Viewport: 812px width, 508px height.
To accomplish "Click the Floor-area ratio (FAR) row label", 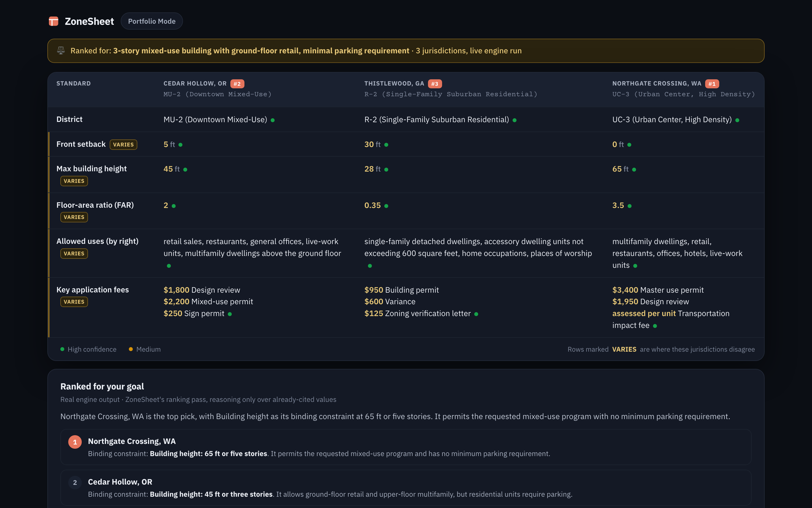I will click(95, 205).
